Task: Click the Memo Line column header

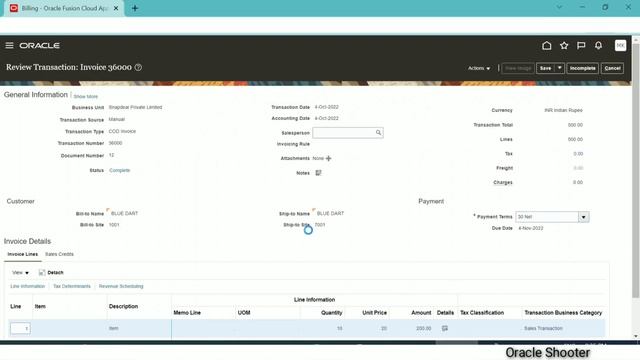Action: [x=187, y=313]
